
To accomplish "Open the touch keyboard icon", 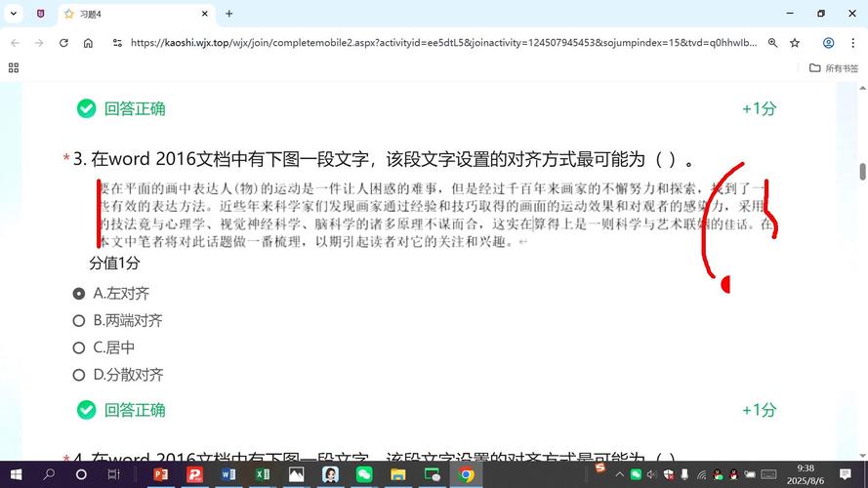I will point(769,474).
